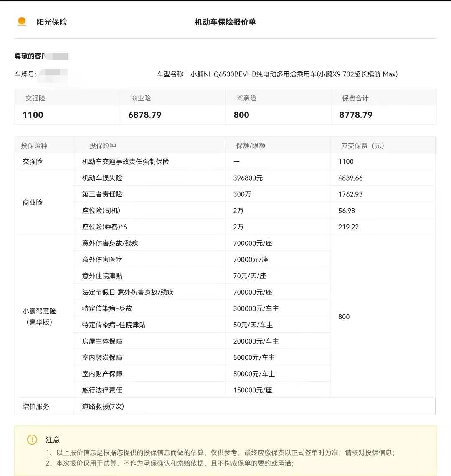Click the limit 300000元/车主
The width and height of the screenshot is (451, 476).
click(x=256, y=308)
